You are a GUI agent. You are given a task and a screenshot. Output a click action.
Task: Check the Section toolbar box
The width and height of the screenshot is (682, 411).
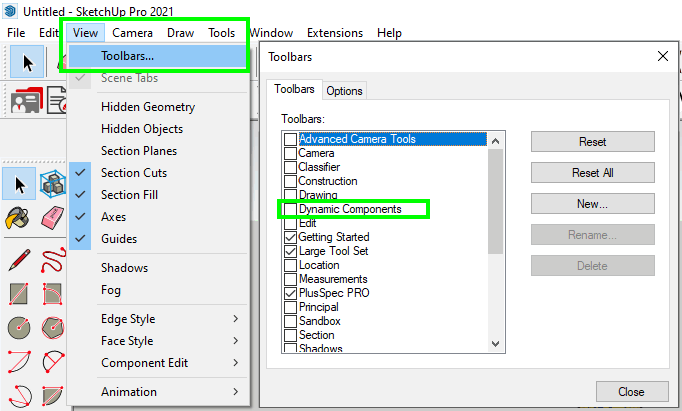click(x=290, y=335)
